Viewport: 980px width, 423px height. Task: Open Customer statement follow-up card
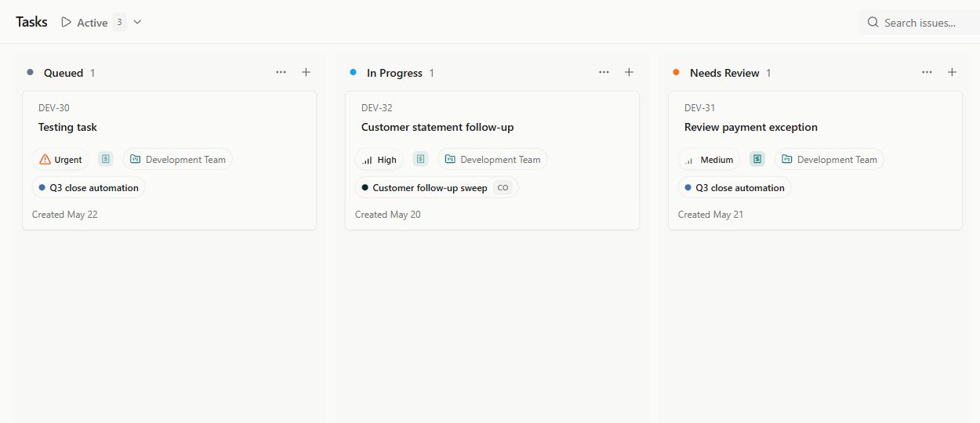492,161
